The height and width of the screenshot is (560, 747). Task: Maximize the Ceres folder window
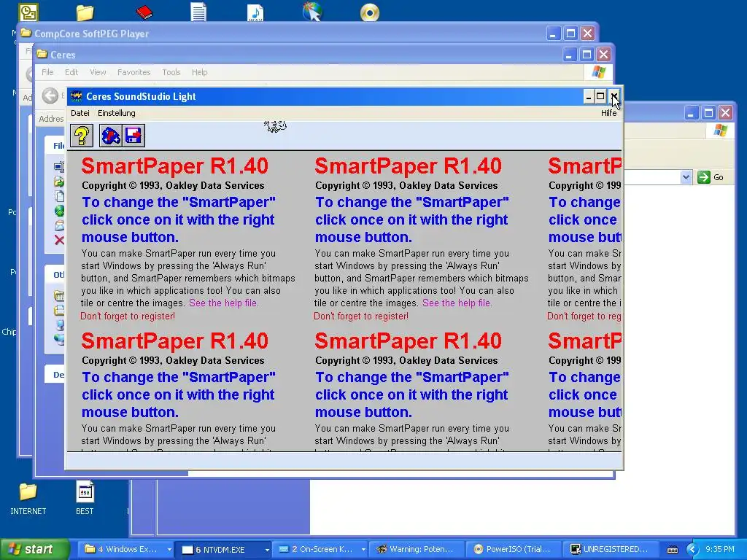click(587, 55)
